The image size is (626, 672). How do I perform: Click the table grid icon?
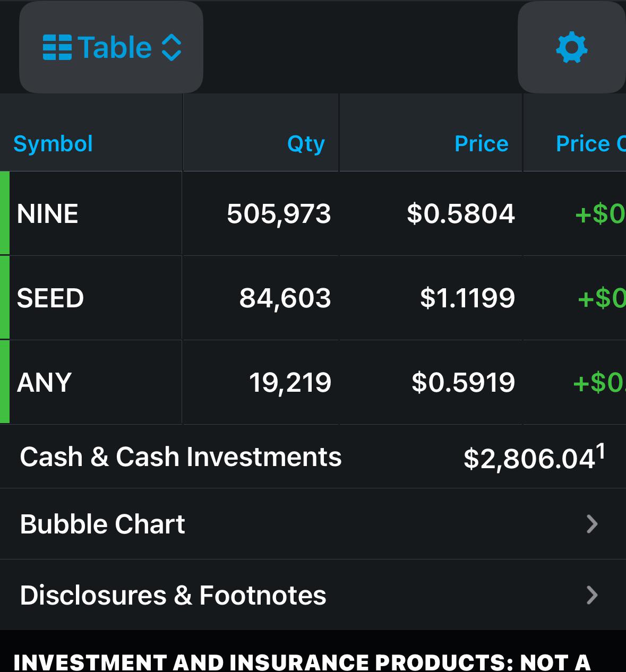click(57, 47)
